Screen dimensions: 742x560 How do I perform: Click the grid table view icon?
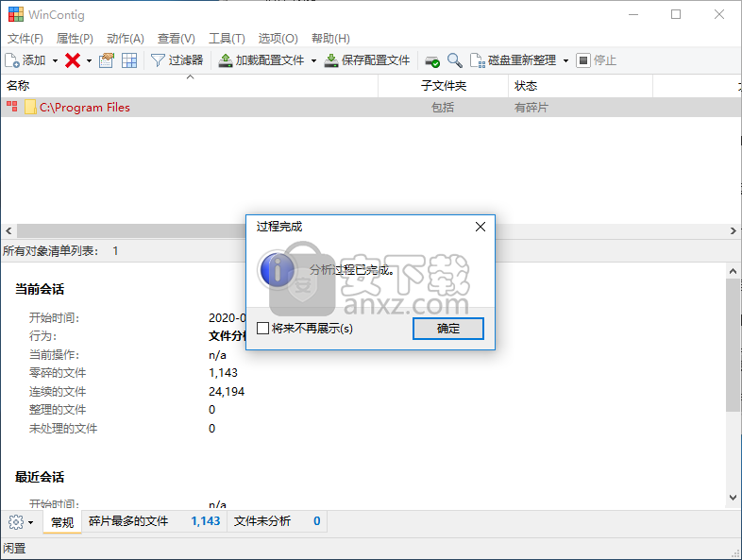point(129,60)
